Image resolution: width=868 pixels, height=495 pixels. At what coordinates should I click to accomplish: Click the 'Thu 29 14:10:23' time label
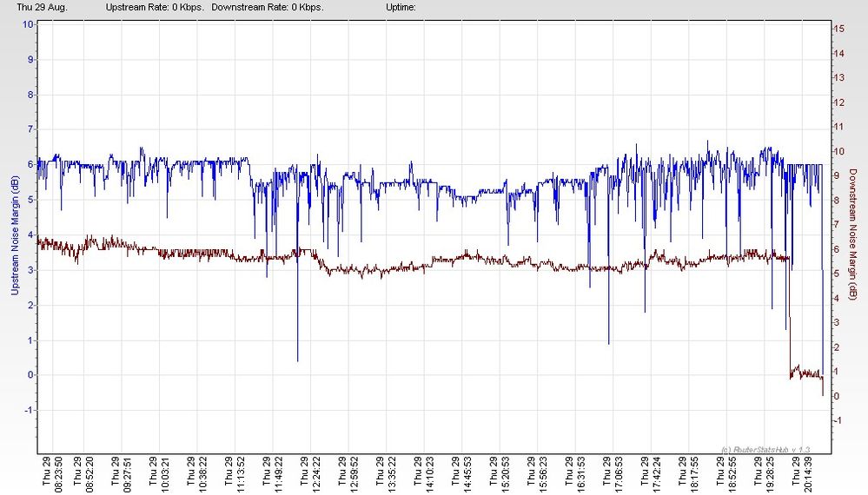tap(423, 474)
